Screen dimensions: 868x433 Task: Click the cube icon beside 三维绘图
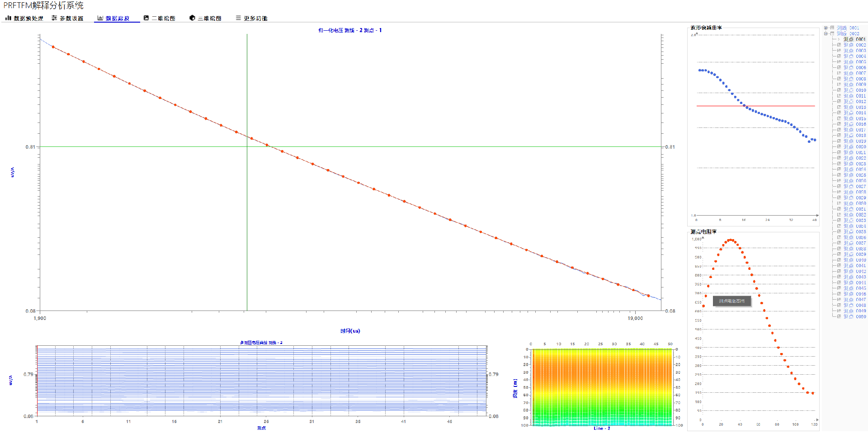pos(192,18)
